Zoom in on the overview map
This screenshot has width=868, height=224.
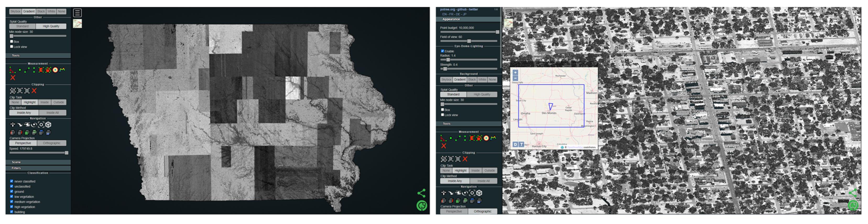tap(515, 73)
